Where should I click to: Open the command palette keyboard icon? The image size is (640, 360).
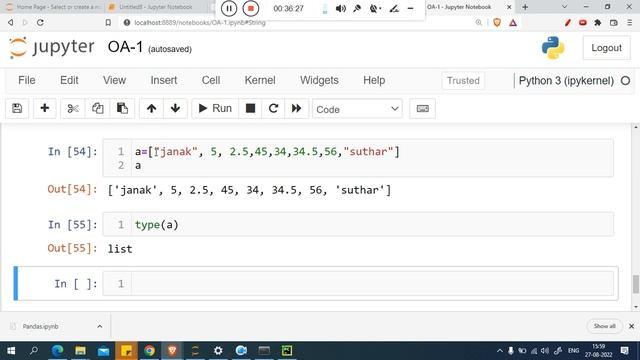422,109
